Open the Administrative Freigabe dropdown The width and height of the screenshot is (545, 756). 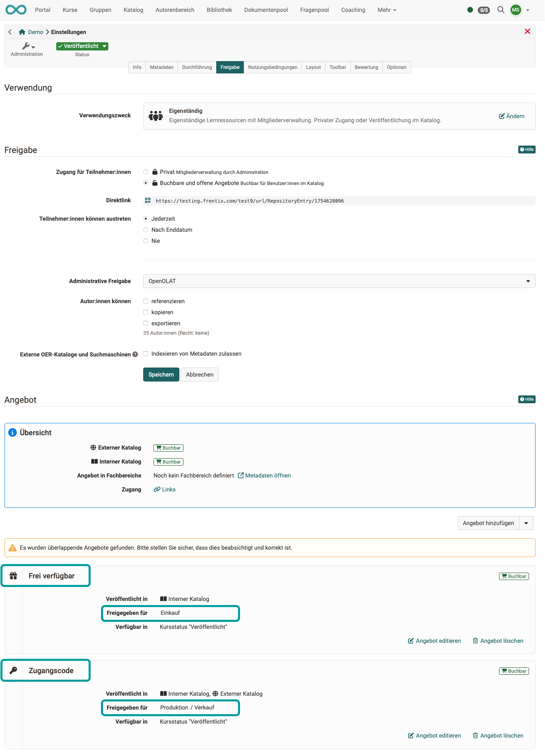pos(339,281)
